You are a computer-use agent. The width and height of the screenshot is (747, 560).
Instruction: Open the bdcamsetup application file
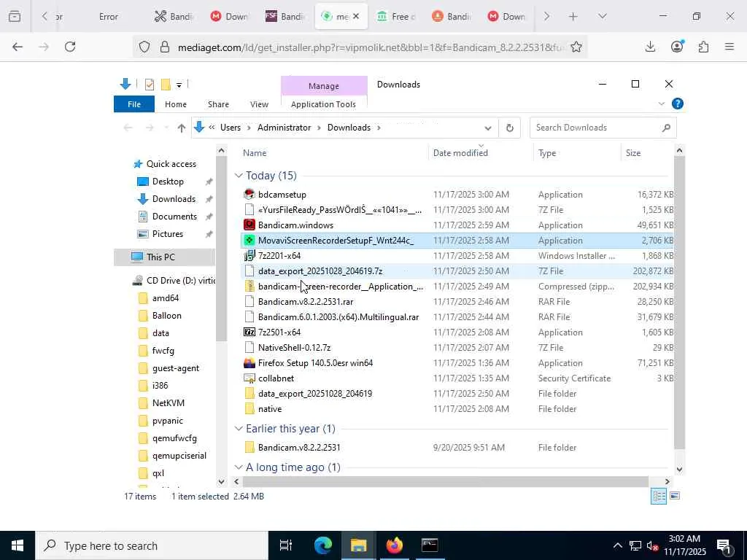click(282, 194)
